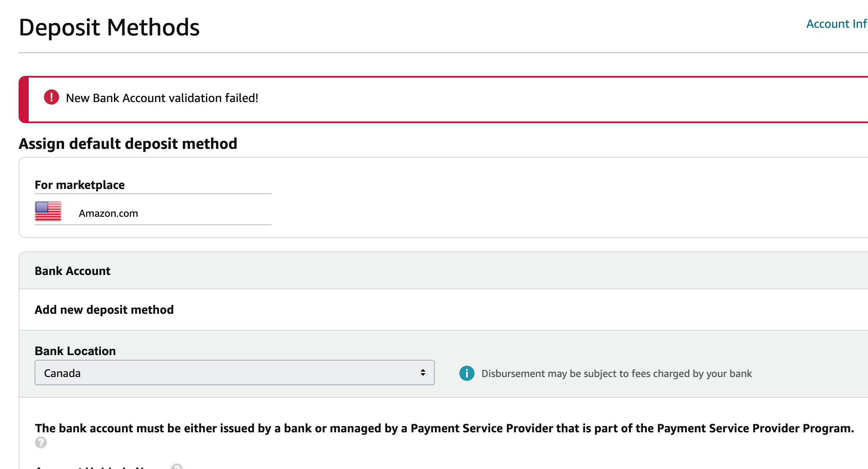Click the red error exclamation icon

coord(52,97)
